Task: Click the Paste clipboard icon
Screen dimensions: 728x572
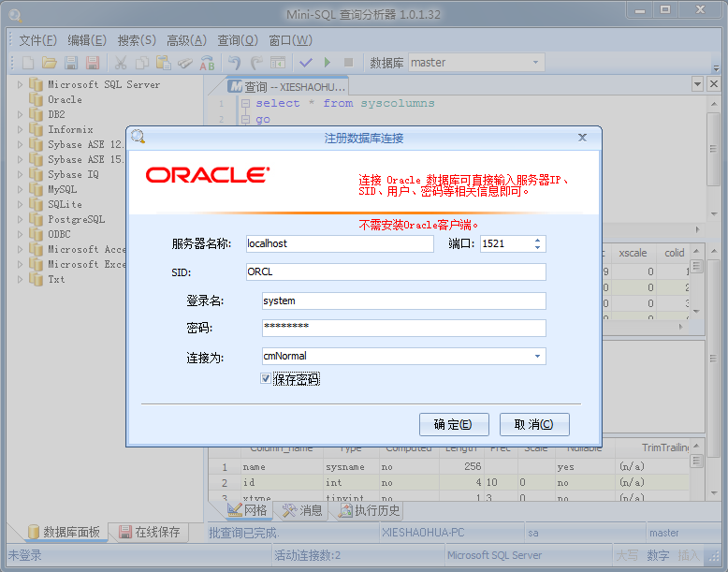Action: (164, 63)
